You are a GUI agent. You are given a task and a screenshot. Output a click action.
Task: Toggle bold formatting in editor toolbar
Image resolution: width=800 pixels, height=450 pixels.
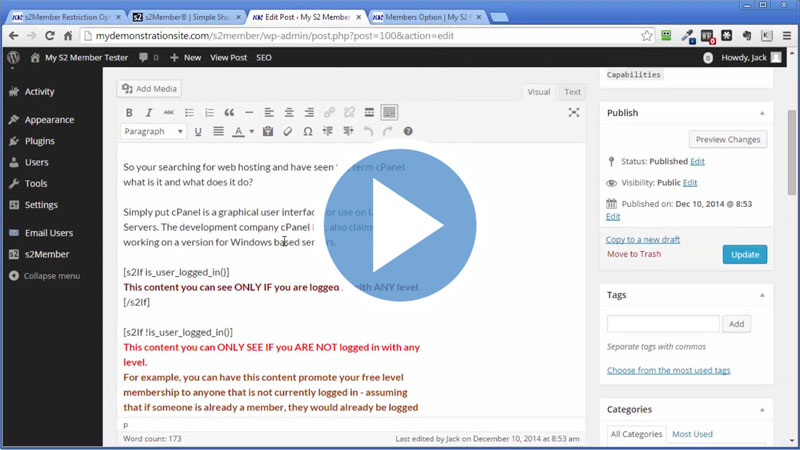point(129,113)
